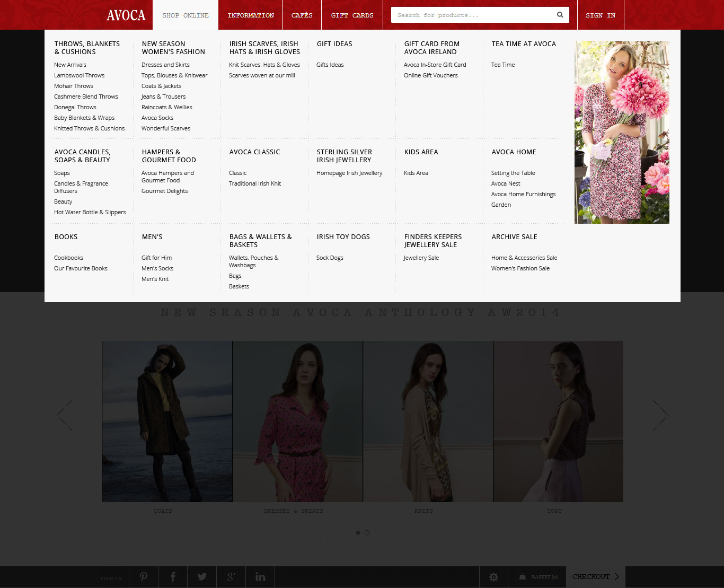Open Twitter social icon in footer
Viewport: 724px width, 588px height.
[202, 577]
